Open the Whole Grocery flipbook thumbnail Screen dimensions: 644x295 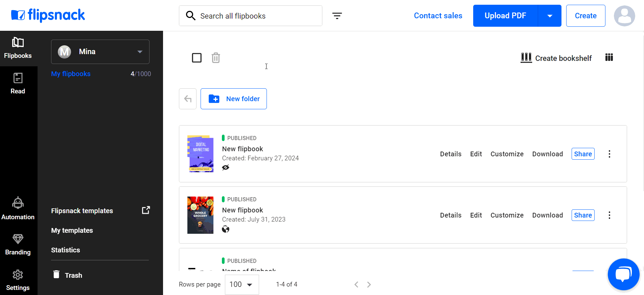tap(201, 215)
